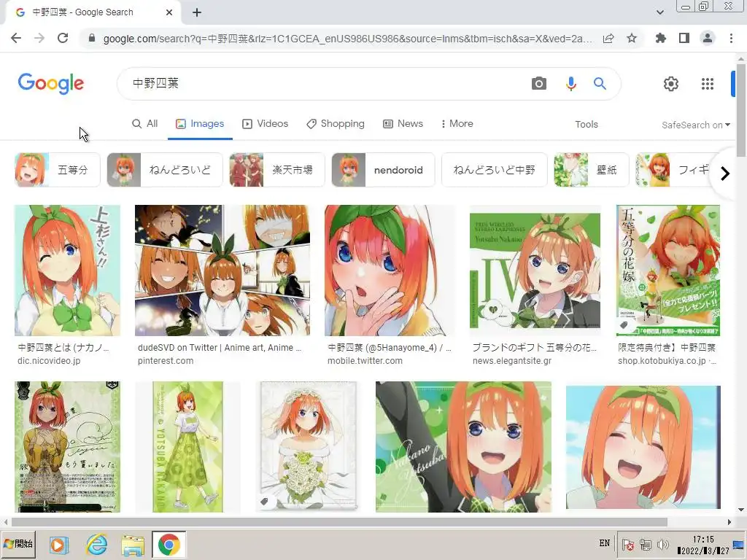The height and width of the screenshot is (560, 747).
Task: Click the network tray icon
Action: click(x=646, y=545)
